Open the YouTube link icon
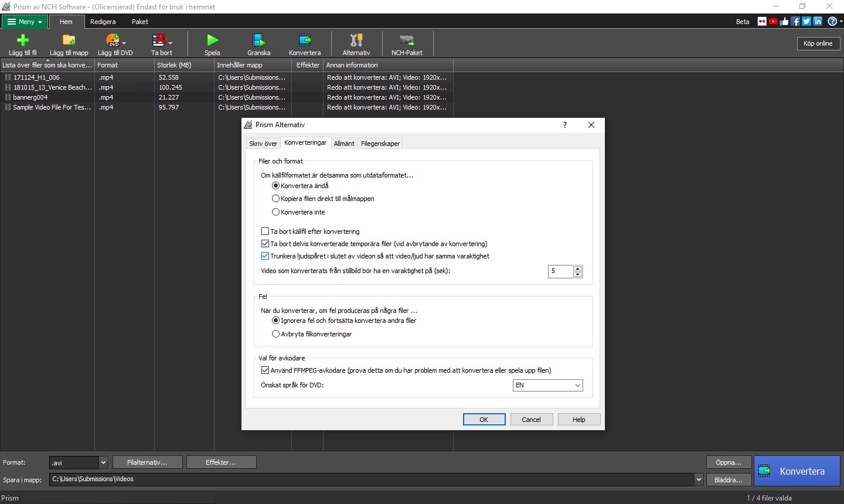The width and height of the screenshot is (844, 504). tap(773, 22)
